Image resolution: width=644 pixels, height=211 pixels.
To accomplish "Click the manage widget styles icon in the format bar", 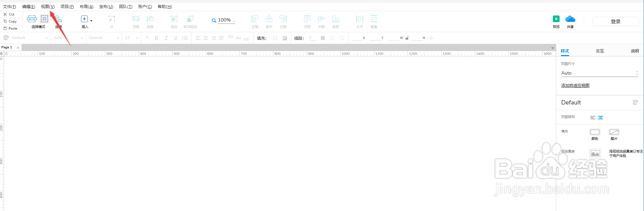I will coord(6,38).
